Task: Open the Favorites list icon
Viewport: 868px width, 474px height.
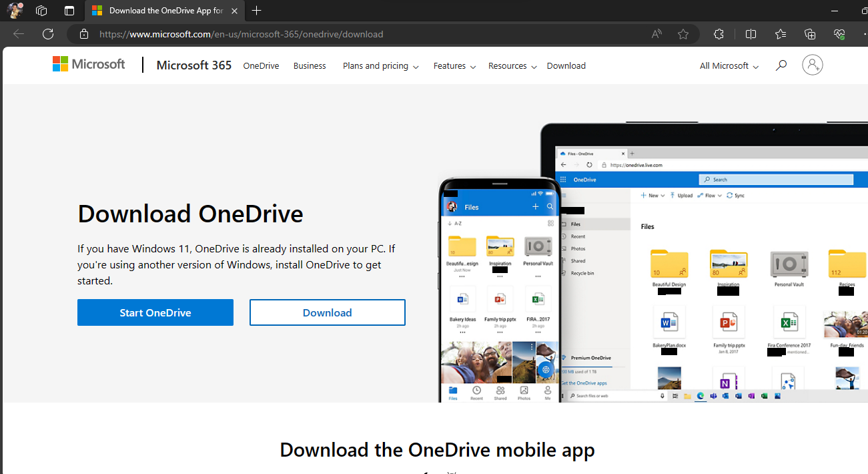Action: pos(781,34)
